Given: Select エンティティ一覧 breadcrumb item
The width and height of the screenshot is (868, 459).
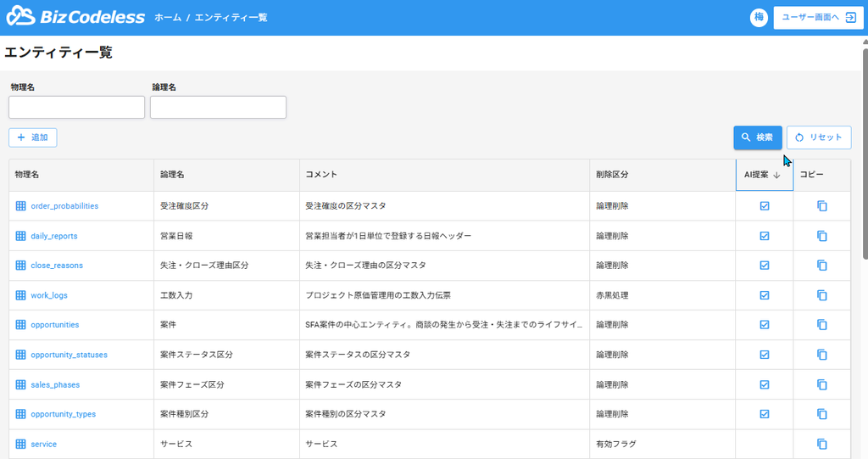Looking at the screenshot, I should [x=231, y=18].
